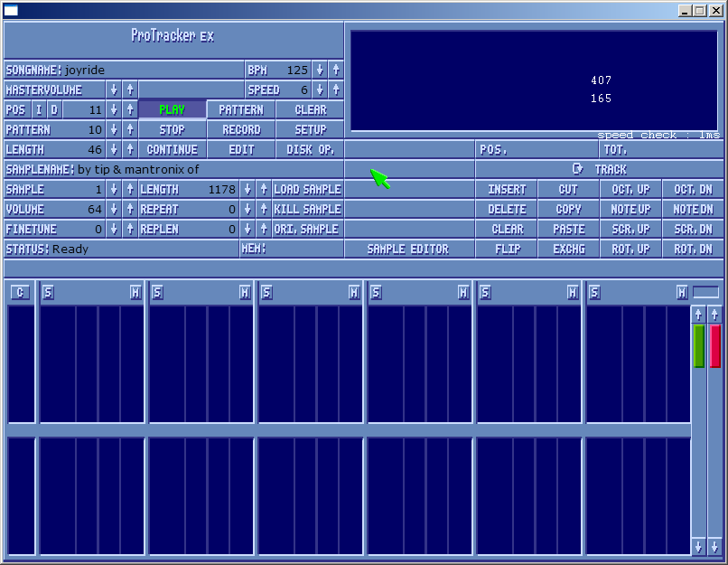Click the red vertical slider

click(x=715, y=345)
